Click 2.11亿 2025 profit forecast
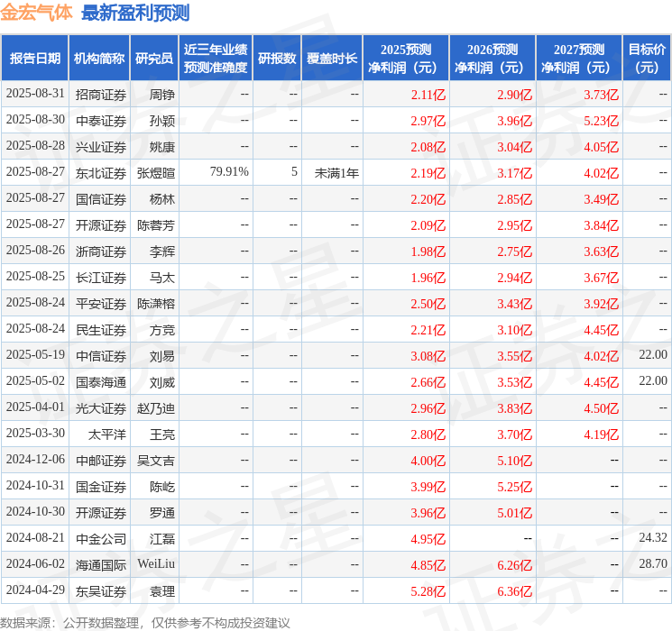Image resolution: width=672 pixels, height=631 pixels. [428, 95]
